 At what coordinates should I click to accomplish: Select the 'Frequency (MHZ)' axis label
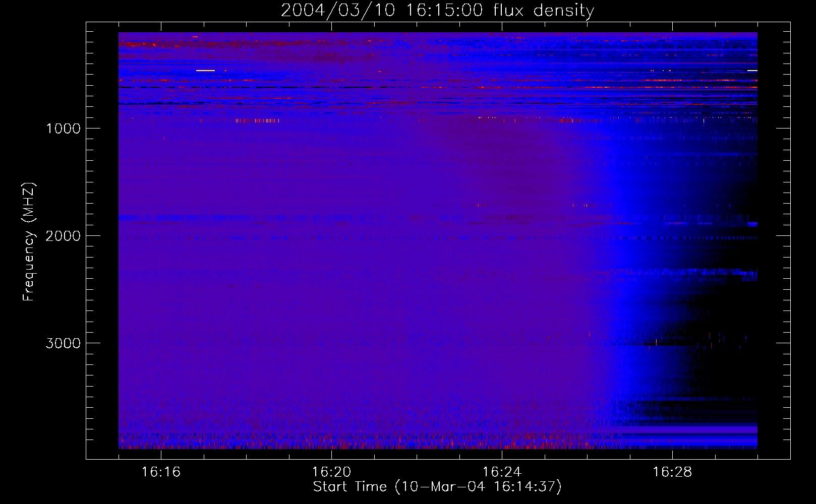29,242
